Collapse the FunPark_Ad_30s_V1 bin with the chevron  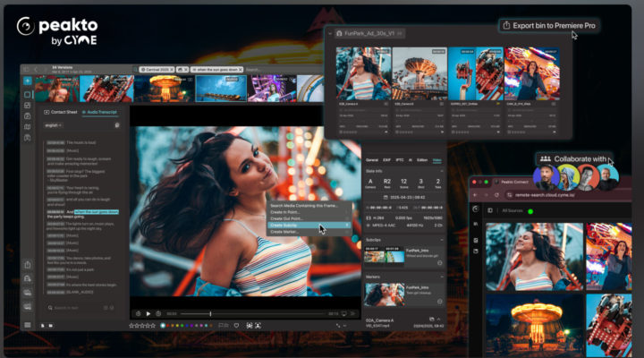(x=330, y=34)
